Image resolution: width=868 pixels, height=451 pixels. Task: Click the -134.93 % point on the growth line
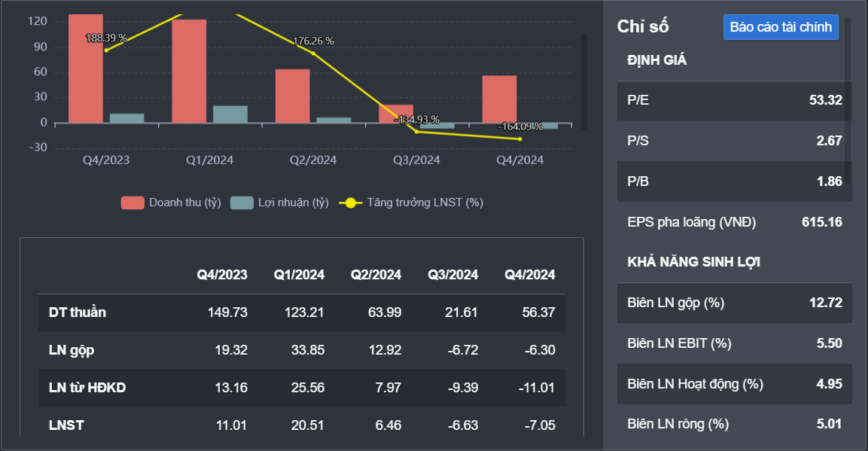pyautogui.click(x=416, y=132)
